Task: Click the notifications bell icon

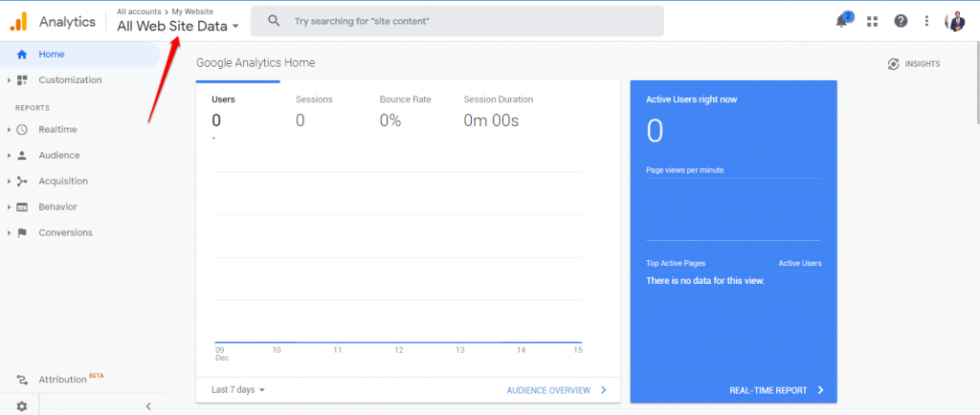Action: click(842, 21)
